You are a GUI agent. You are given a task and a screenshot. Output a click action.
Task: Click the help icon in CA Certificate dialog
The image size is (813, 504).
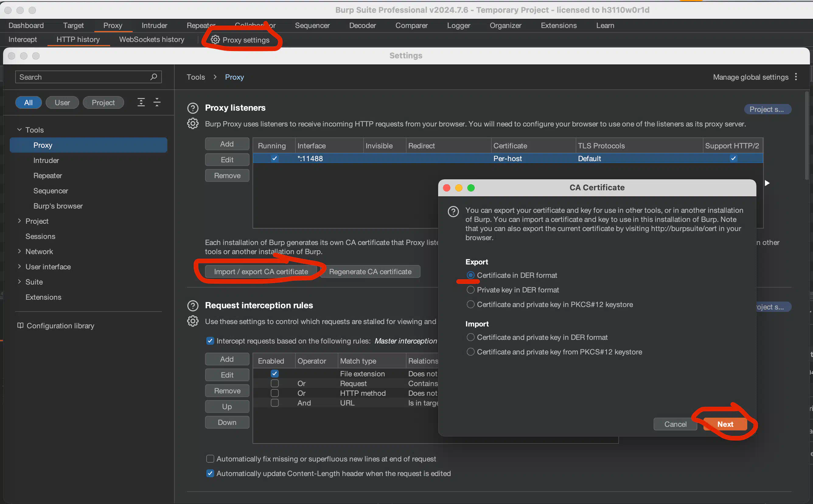point(453,211)
